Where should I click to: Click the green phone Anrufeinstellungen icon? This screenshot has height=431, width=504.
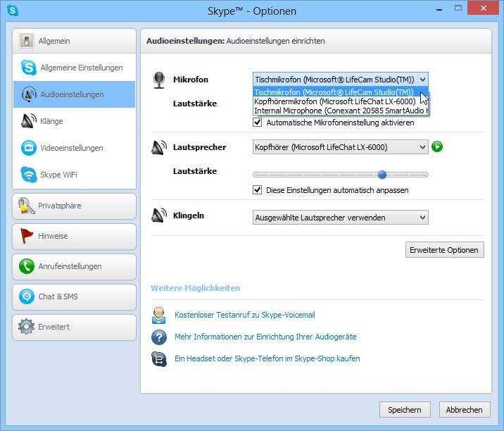pyautogui.click(x=27, y=266)
